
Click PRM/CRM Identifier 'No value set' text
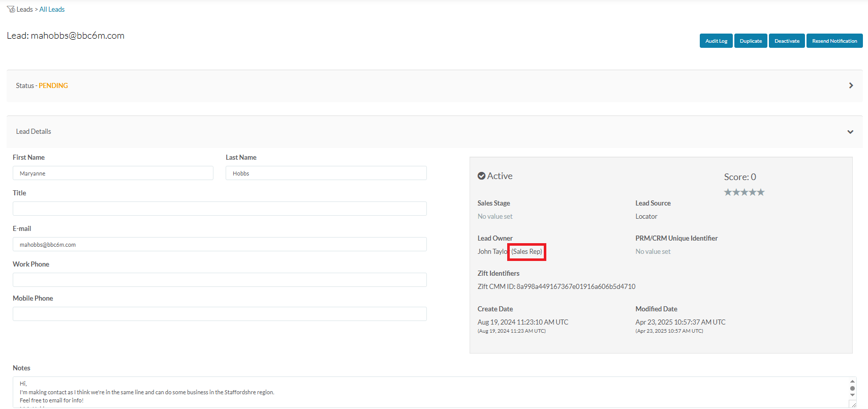pos(653,251)
